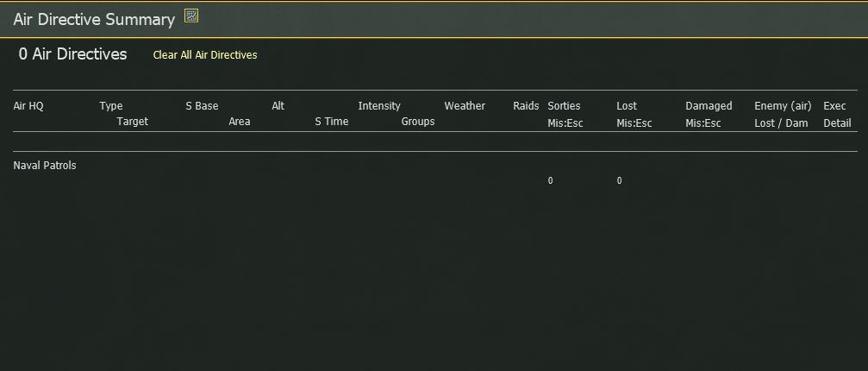Image resolution: width=868 pixels, height=371 pixels.
Task: Select the Damaged column header
Action: click(x=709, y=106)
